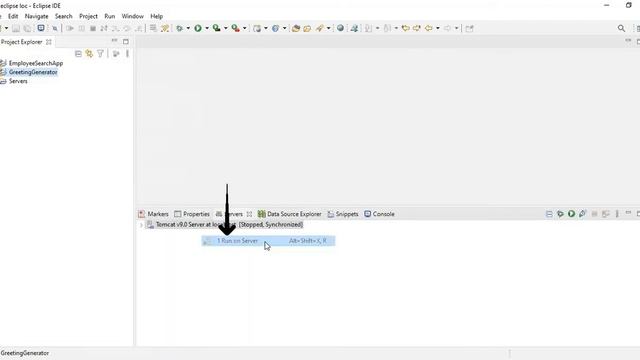The height and width of the screenshot is (360, 640).
Task: Click the Save All toolbar icon
Action: point(27,28)
